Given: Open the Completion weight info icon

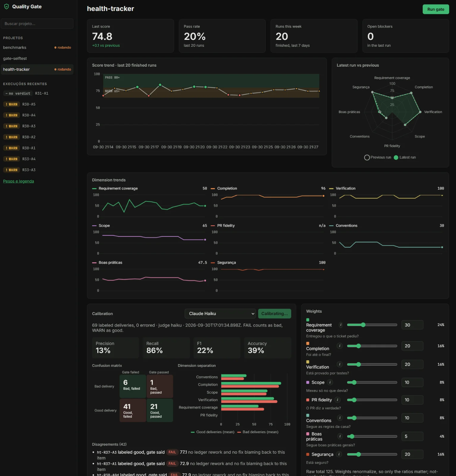Looking at the screenshot, I should click(x=340, y=346).
